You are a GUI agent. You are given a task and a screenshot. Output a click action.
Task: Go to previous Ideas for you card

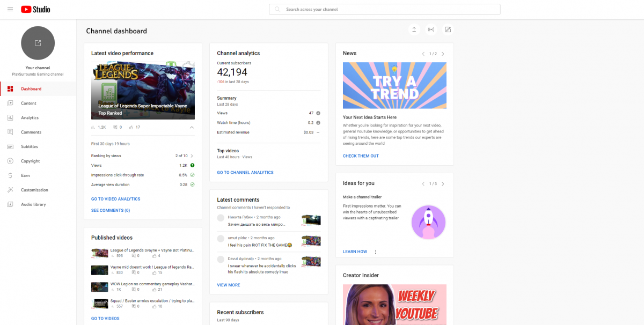tap(423, 184)
